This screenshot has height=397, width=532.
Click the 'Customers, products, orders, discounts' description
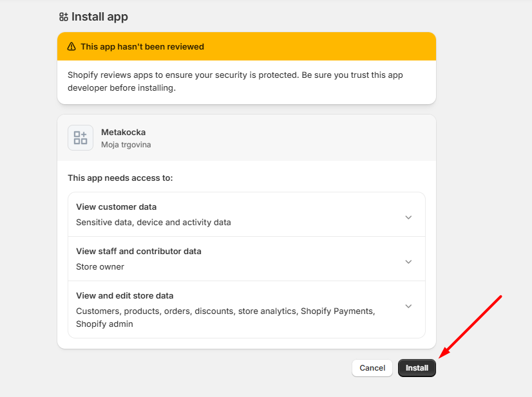pos(225,317)
